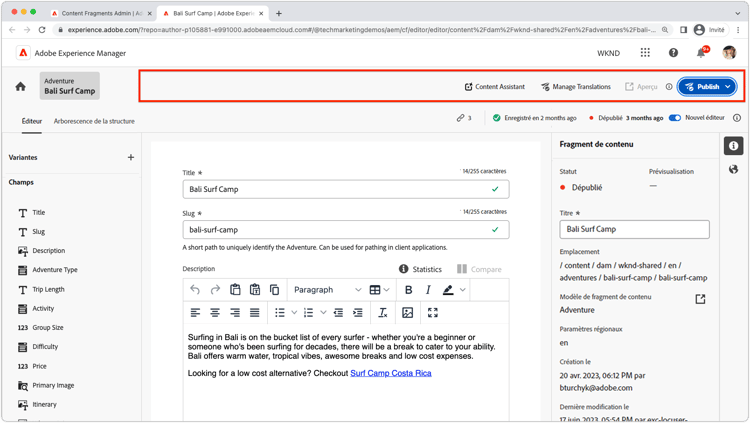Image resolution: width=750 pixels, height=423 pixels.
Task: Open Content Assistant
Action: (x=495, y=87)
